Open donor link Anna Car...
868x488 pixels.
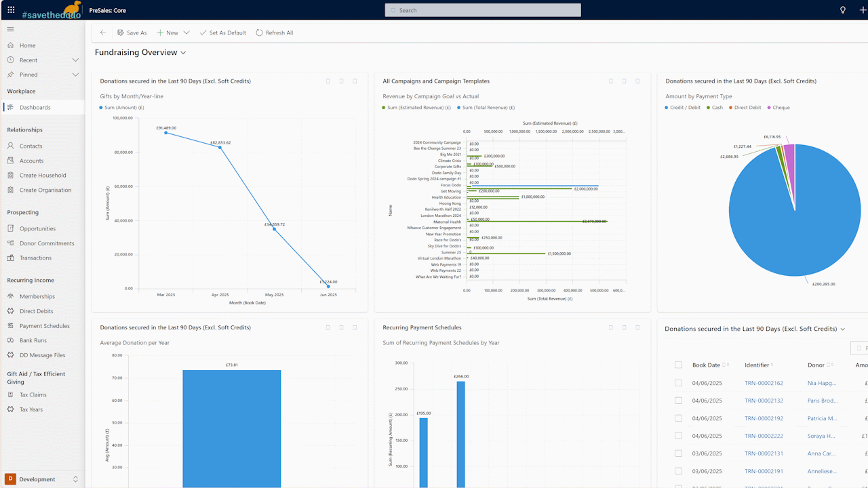click(823, 453)
